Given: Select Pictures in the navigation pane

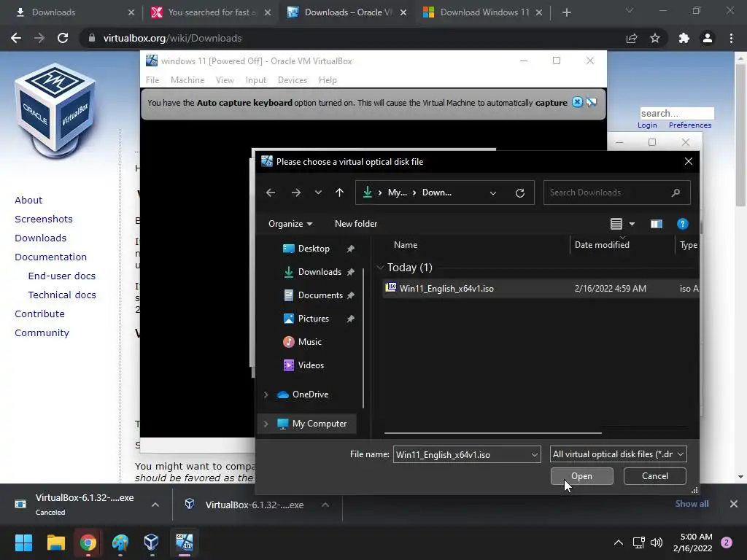Looking at the screenshot, I should click(313, 319).
